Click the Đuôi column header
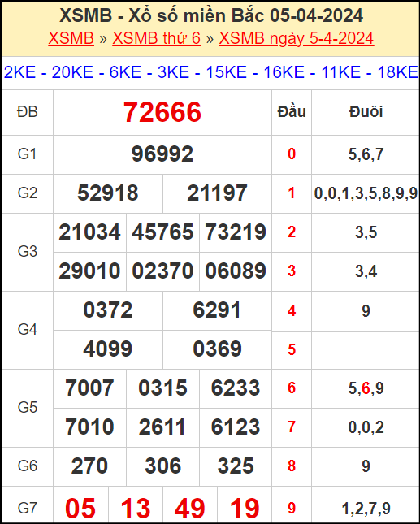420x524 pixels. point(366,112)
